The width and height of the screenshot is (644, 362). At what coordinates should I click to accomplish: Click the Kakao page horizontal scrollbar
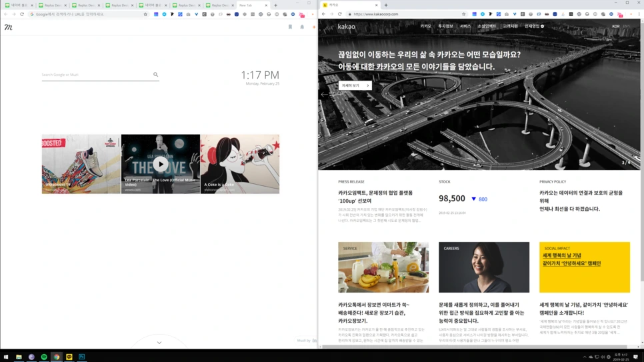tap(475, 347)
